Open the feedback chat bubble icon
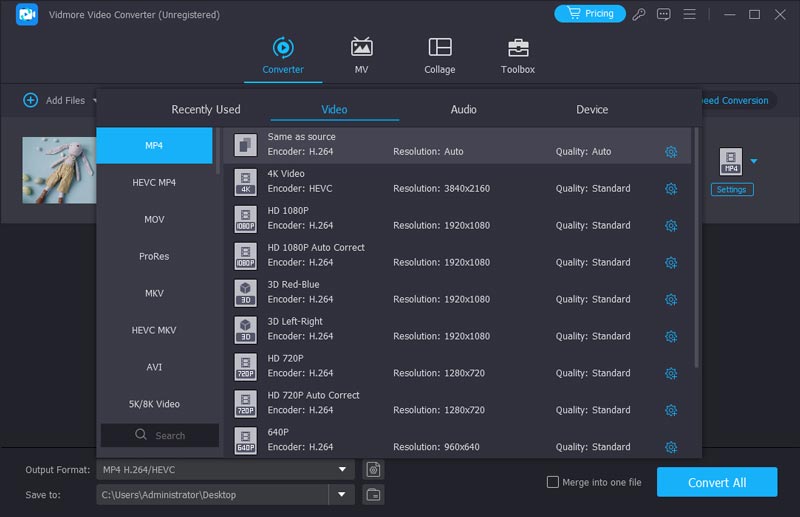Image resolution: width=800 pixels, height=517 pixels. click(x=664, y=14)
